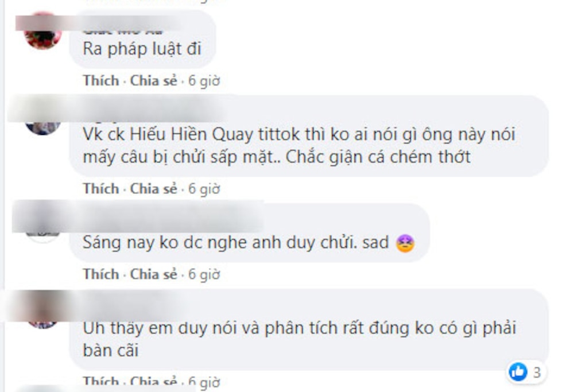
Task: Click Chia sẻ under "Chắc giận cá chém thớt" comment
Action: (154, 188)
